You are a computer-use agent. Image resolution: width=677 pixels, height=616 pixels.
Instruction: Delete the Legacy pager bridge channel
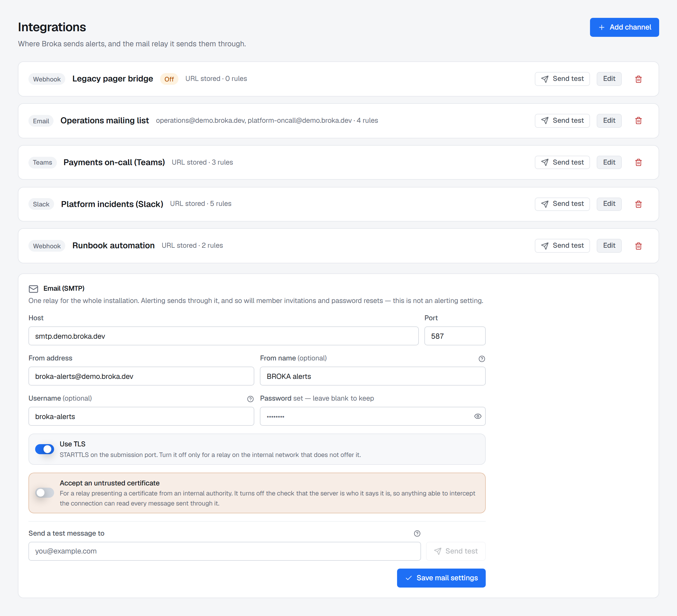click(638, 79)
